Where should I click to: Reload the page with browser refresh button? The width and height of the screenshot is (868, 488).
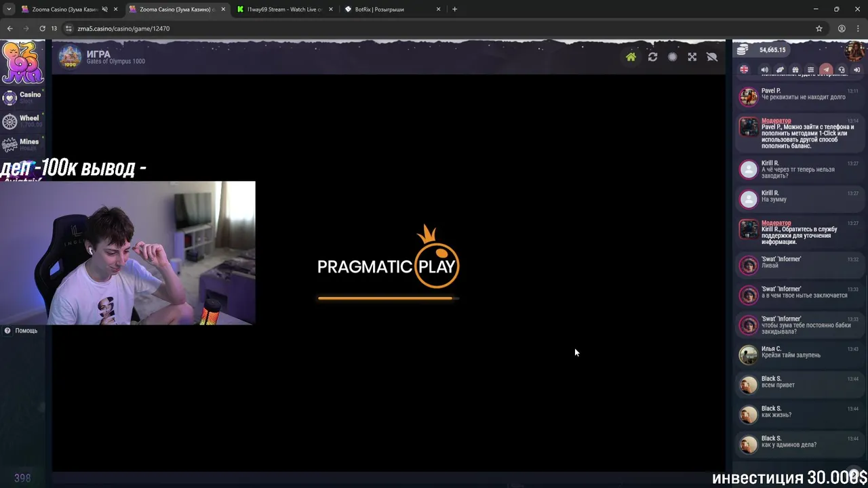coord(42,28)
